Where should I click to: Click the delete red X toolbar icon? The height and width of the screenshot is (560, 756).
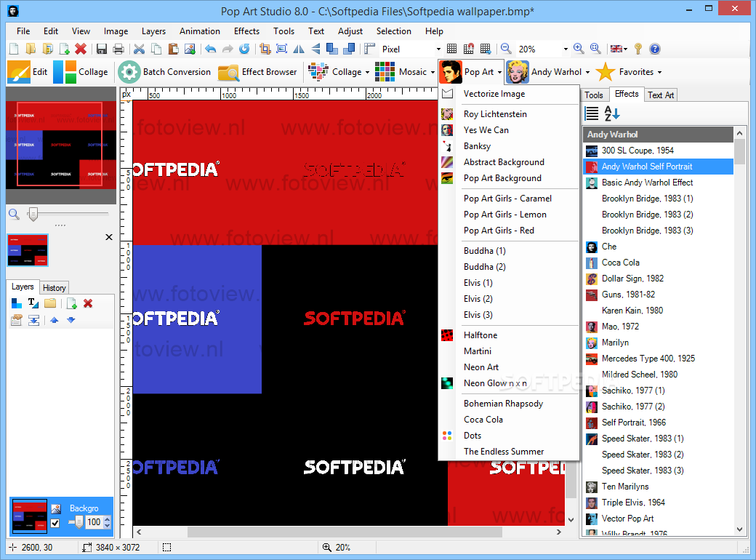coord(81,49)
